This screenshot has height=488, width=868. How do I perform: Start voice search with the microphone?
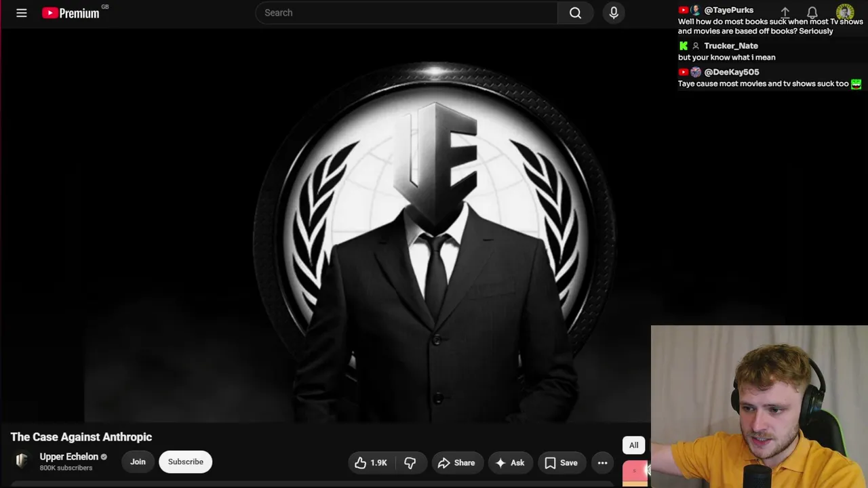pos(614,13)
